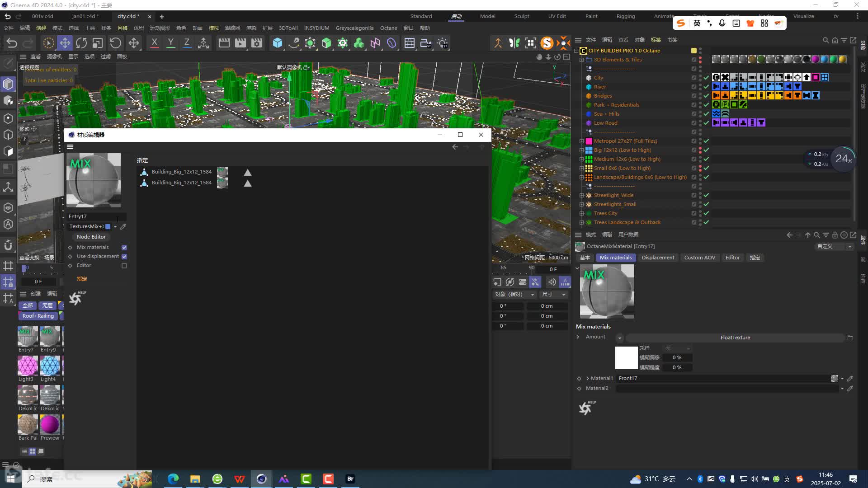Click the orange S plugin icon
Screen dimensions: 868x488
pos(547,43)
